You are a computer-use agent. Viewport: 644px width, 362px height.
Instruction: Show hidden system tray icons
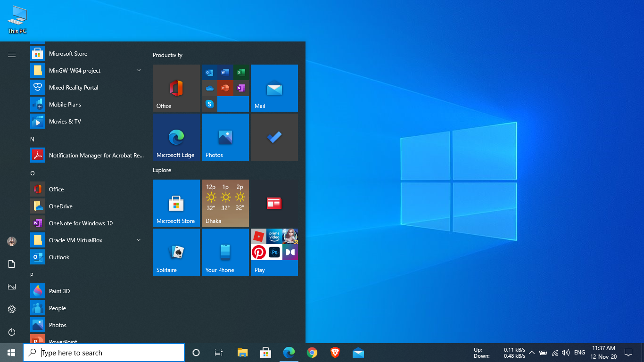531,353
